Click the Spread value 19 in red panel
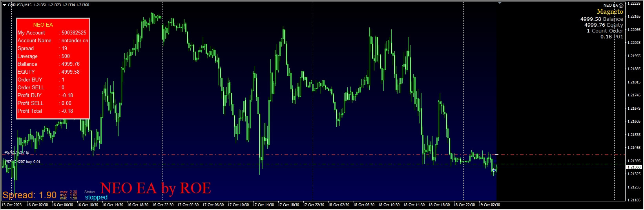The image size is (644, 210). point(64,48)
